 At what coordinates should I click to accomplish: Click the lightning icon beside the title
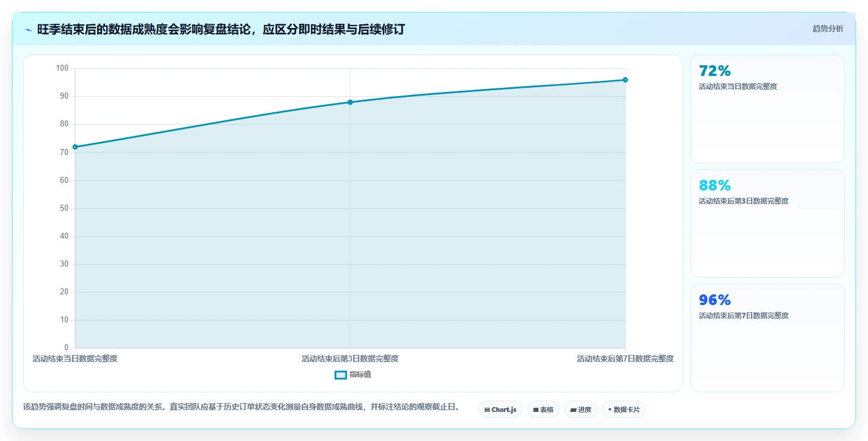point(28,30)
